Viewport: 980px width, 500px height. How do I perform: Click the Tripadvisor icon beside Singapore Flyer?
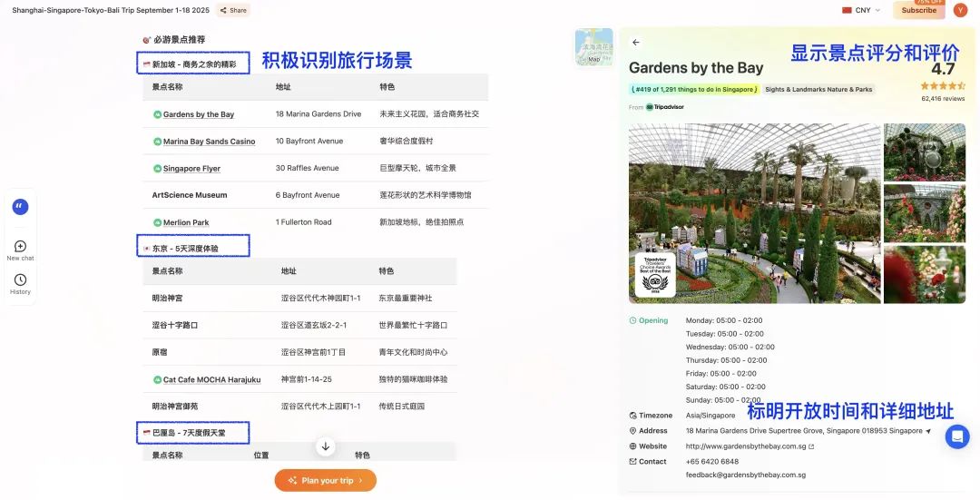click(x=158, y=169)
